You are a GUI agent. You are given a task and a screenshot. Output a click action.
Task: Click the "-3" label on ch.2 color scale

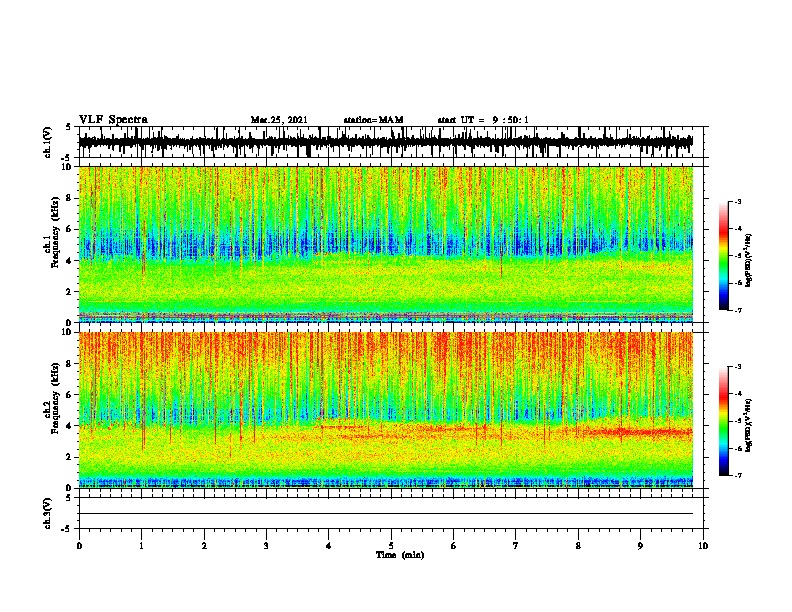tap(737, 367)
